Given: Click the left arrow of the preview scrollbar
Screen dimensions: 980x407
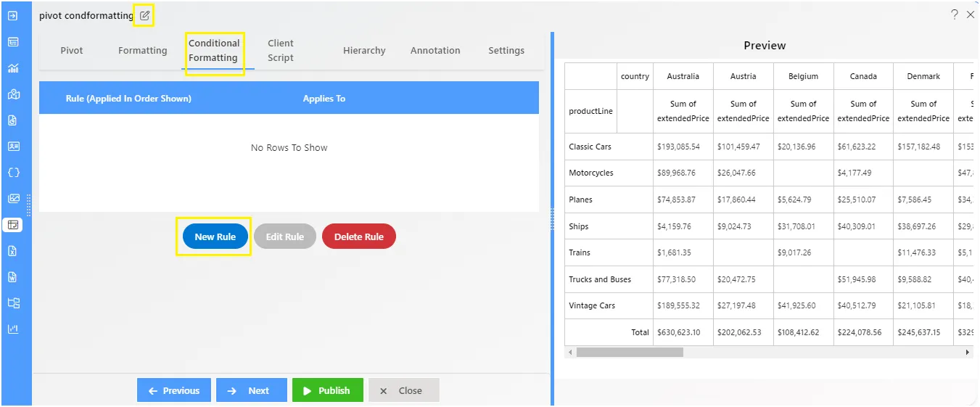Looking at the screenshot, I should click(x=570, y=352).
